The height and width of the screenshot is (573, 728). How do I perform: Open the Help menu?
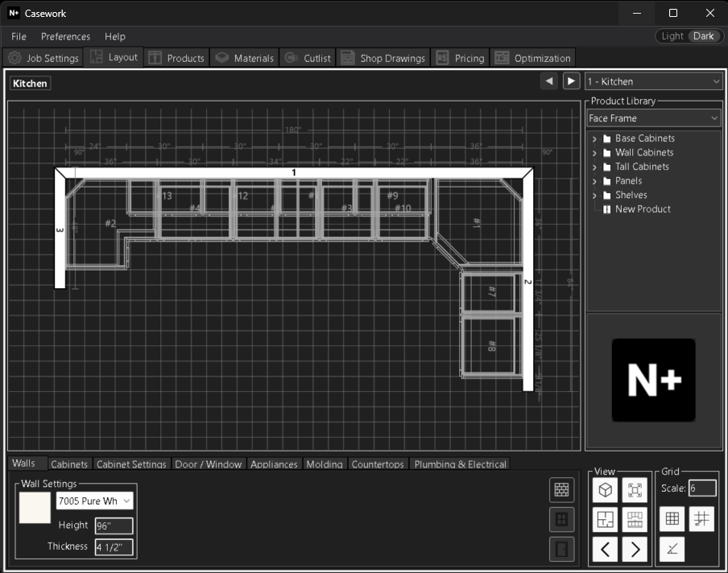pyautogui.click(x=114, y=37)
